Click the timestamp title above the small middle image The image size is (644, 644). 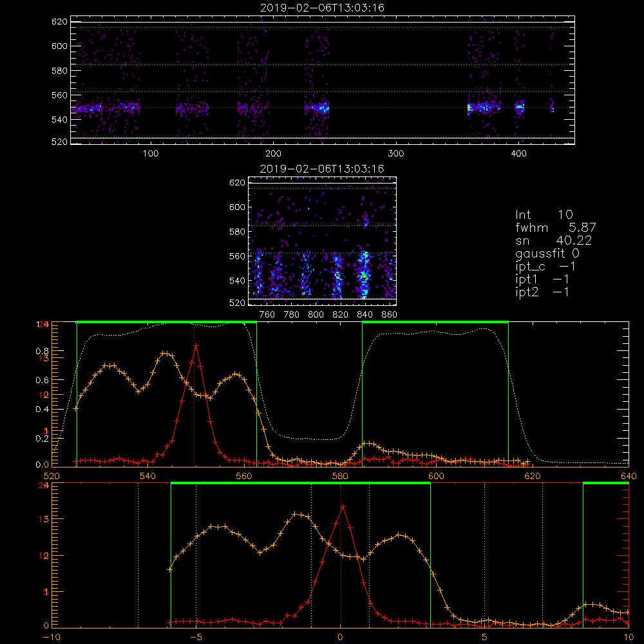pyautogui.click(x=322, y=169)
